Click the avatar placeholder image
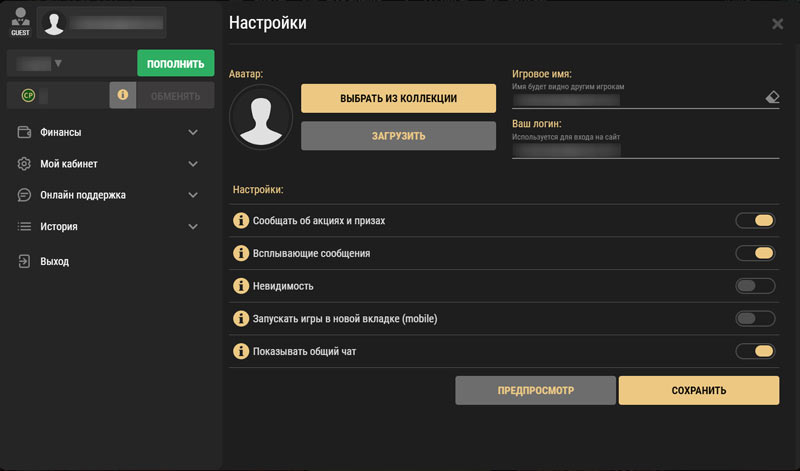Screen dimensions: 800x471 pos(260,118)
